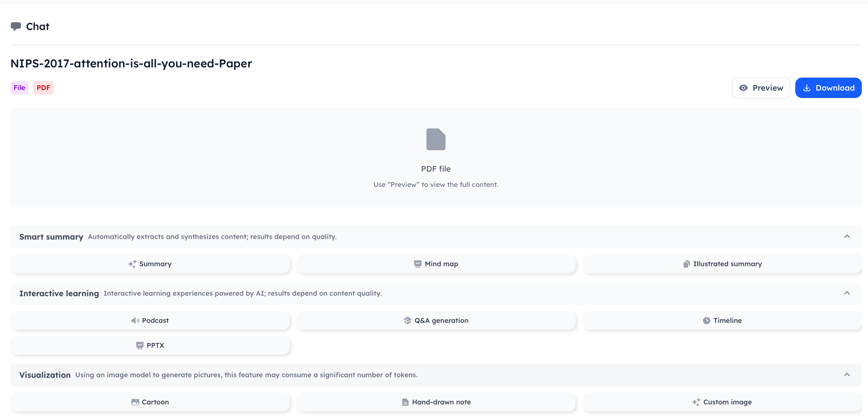
Task: Click the Mind map chart icon
Action: pos(418,264)
